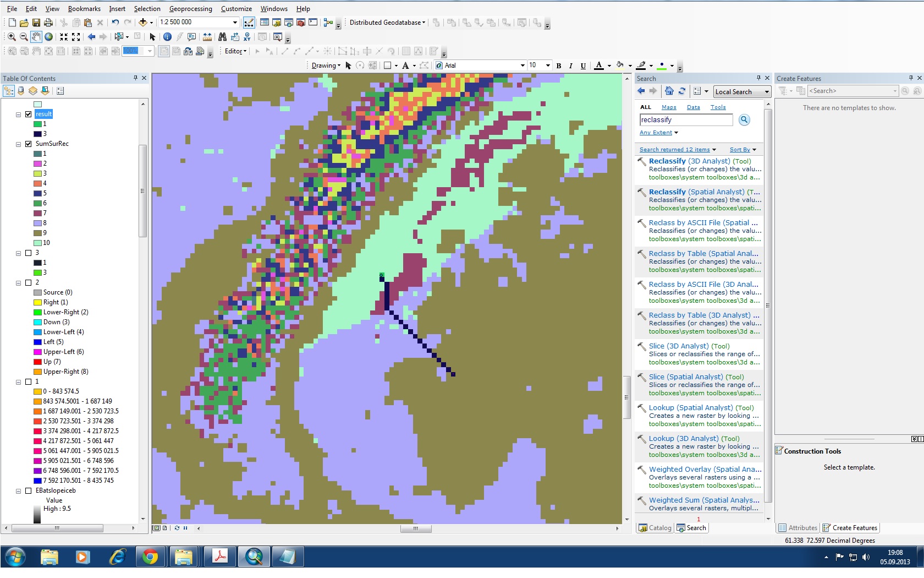
Task: Click the Full Extent globe icon
Action: point(49,37)
